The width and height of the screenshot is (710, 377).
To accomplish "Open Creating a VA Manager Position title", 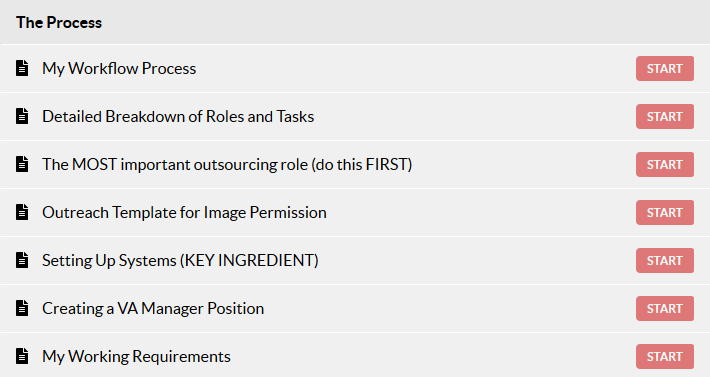I will click(x=153, y=308).
